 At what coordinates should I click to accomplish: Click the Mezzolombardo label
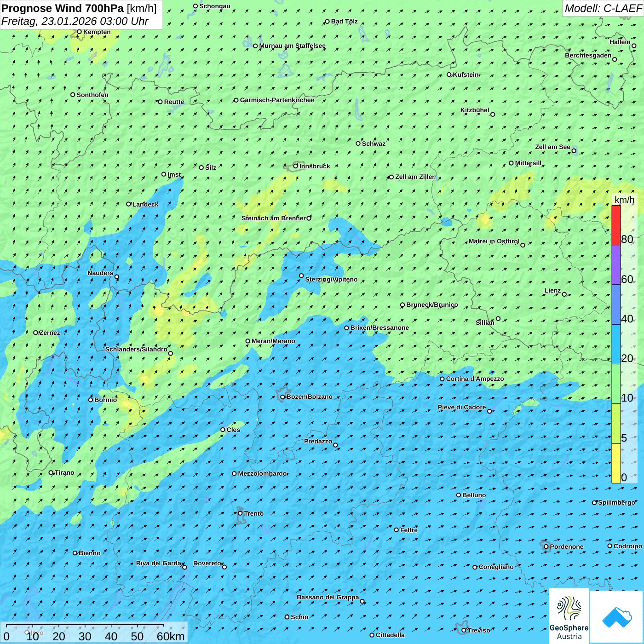[x=262, y=473]
